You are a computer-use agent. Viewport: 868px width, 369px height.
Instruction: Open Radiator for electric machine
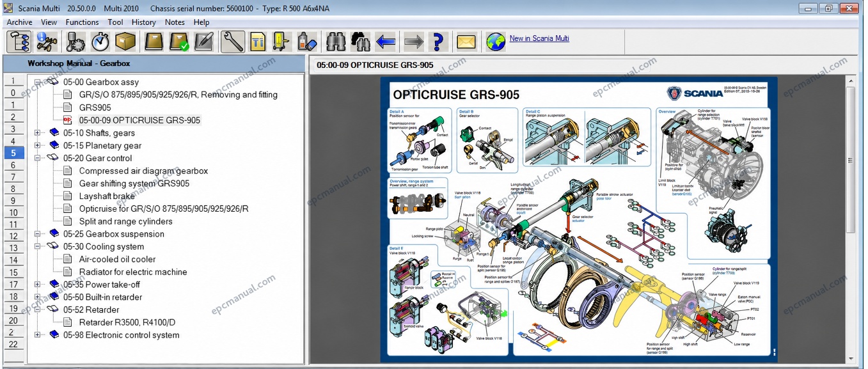coord(133,272)
